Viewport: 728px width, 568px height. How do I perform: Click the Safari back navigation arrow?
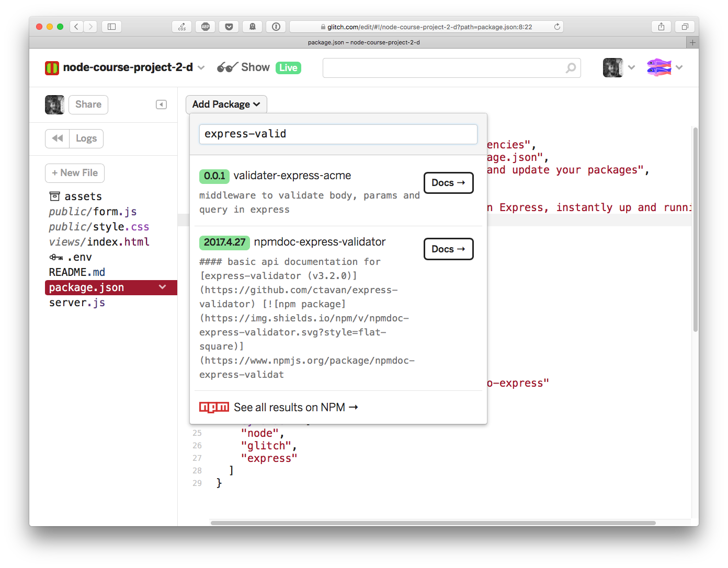[x=76, y=27]
